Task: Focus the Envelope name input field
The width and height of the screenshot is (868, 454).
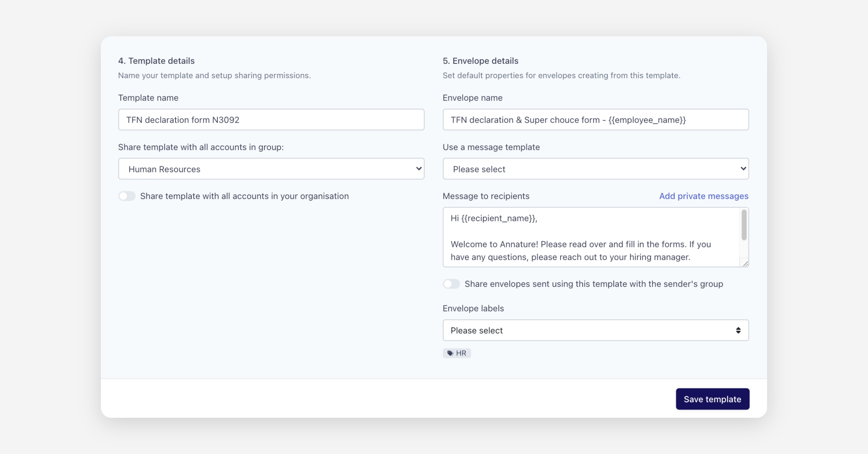Action: [x=595, y=120]
